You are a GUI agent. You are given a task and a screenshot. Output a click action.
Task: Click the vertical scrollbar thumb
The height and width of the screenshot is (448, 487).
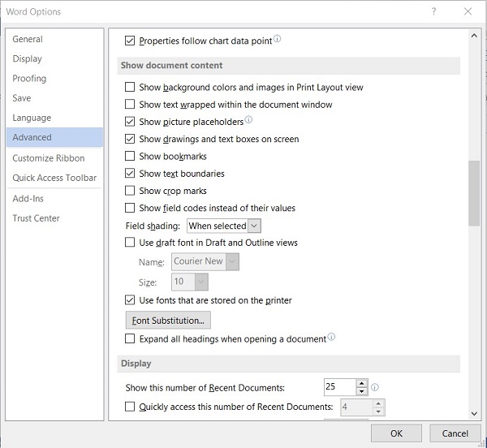[x=474, y=193]
